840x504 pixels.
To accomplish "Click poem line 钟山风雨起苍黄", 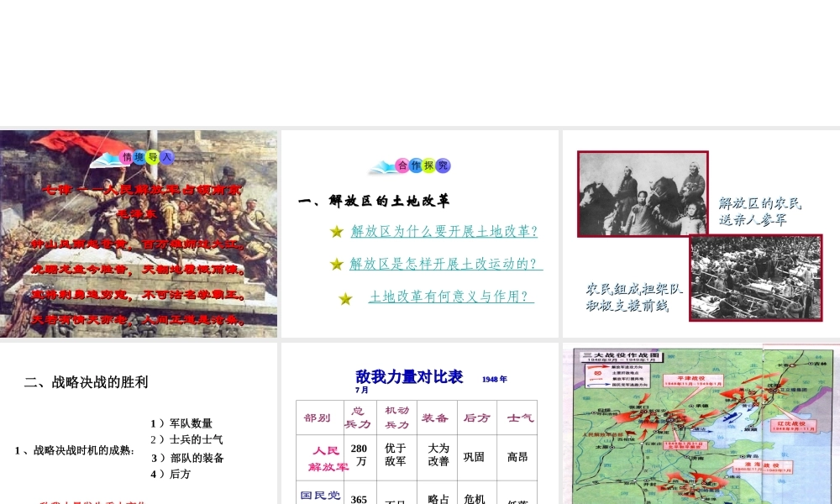I will tap(81, 244).
